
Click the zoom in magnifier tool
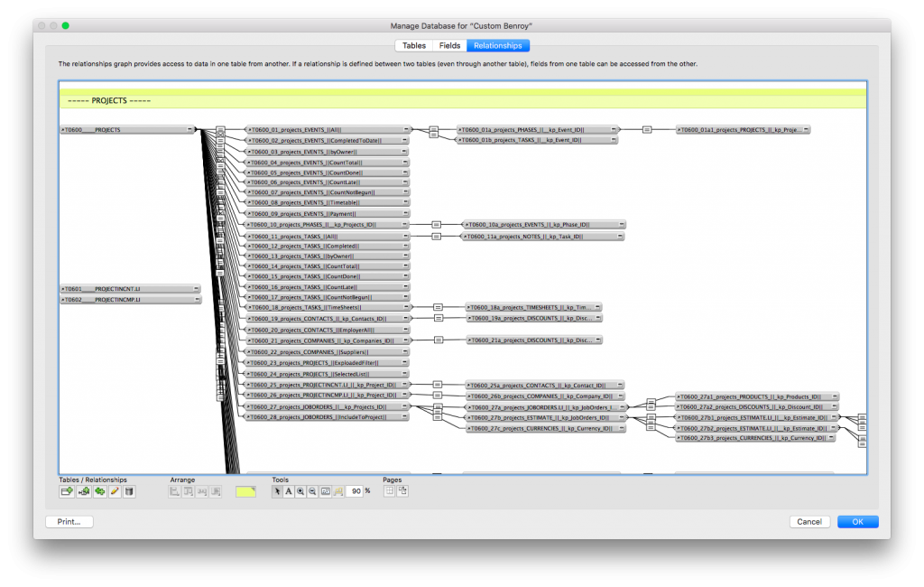[x=300, y=491]
